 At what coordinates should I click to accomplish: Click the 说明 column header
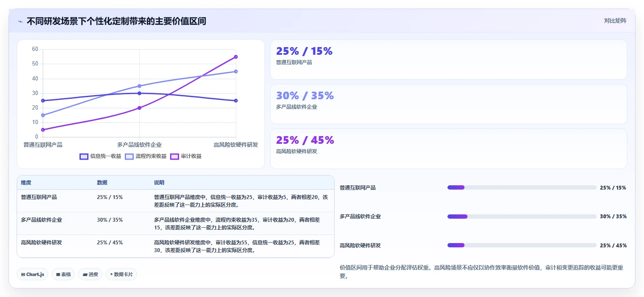159,183
